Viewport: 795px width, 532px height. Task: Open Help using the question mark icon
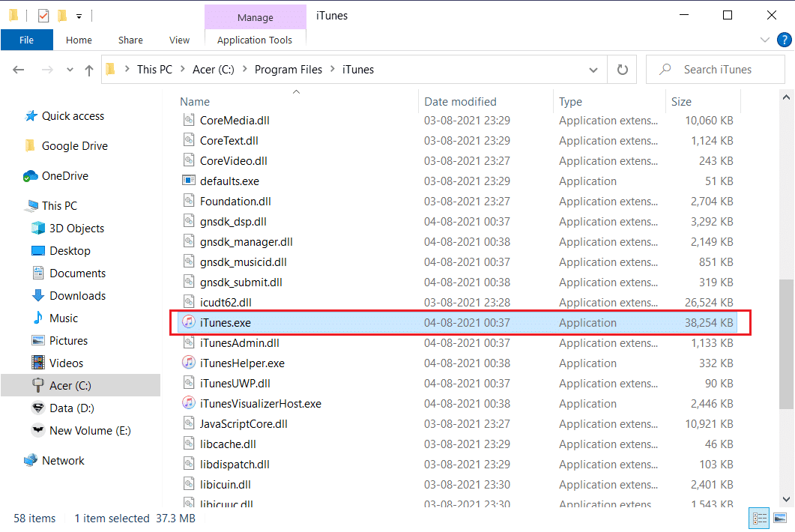coord(785,40)
